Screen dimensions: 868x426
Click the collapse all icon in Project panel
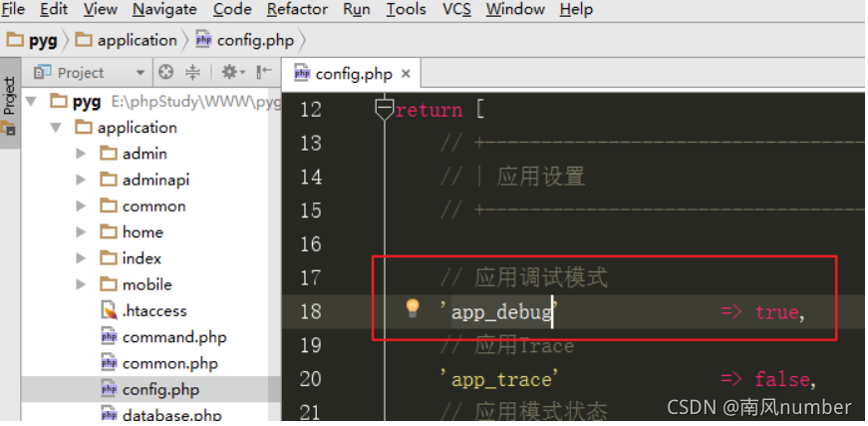pos(192,72)
